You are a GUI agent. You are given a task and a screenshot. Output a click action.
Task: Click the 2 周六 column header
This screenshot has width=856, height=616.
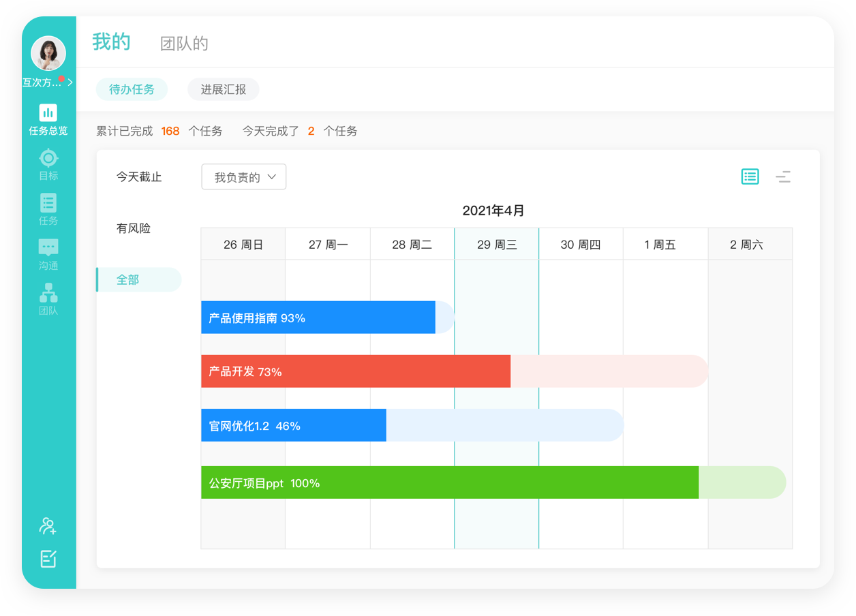[x=750, y=244]
